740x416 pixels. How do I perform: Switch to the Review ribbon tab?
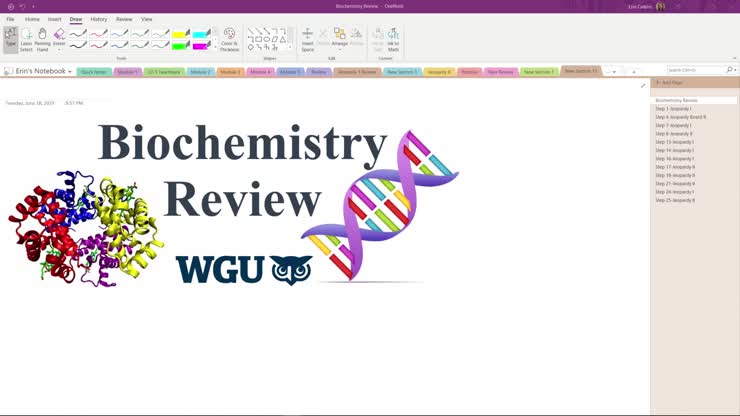click(x=124, y=19)
